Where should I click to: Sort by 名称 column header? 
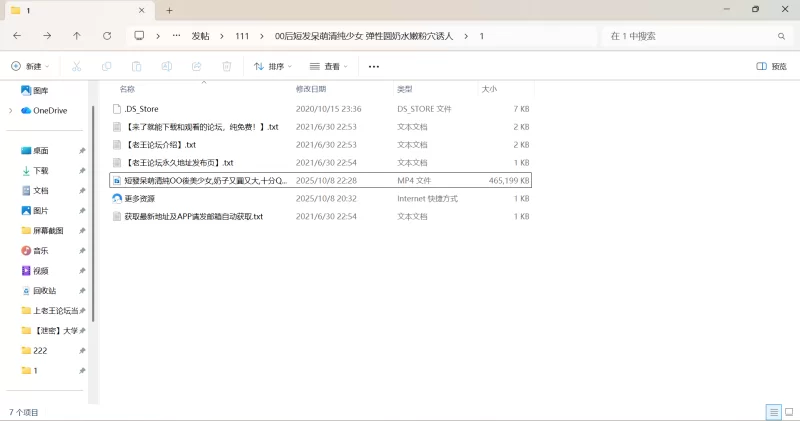pos(127,89)
